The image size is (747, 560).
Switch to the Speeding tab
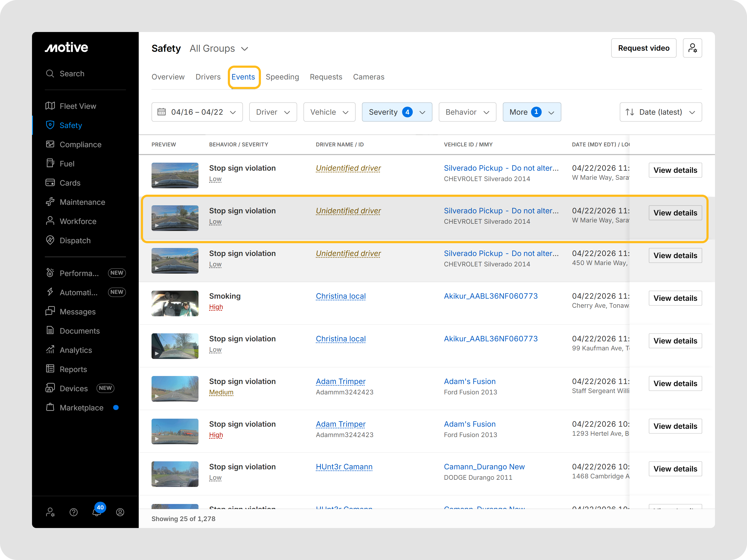click(x=282, y=77)
